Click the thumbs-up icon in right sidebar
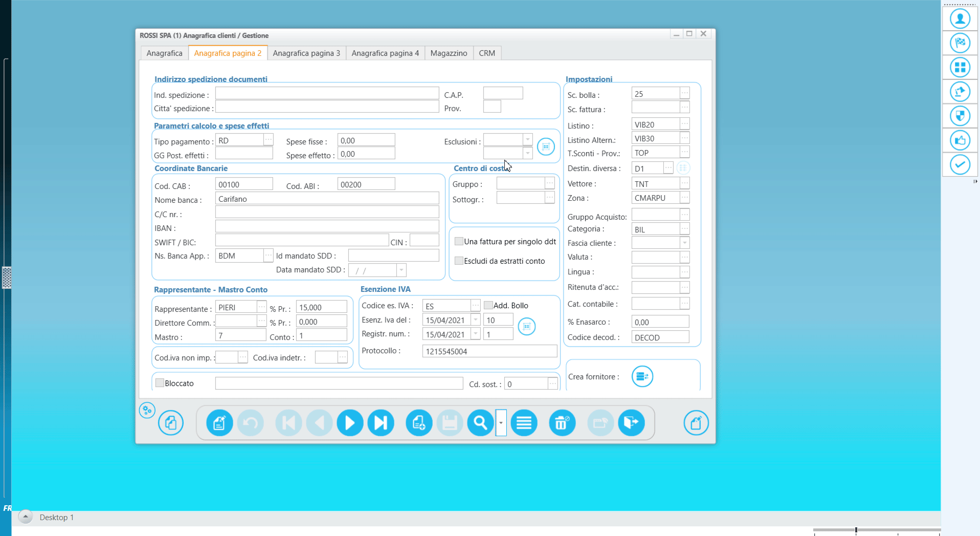 960,140
